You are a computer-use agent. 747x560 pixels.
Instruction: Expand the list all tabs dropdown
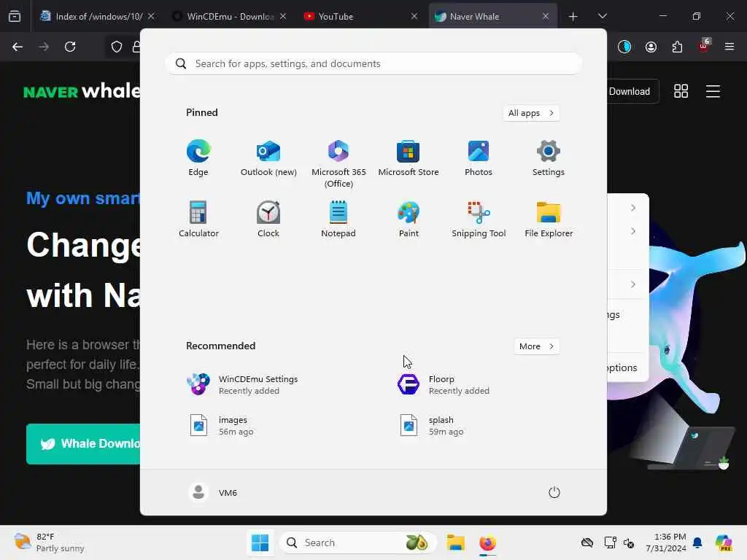point(602,16)
